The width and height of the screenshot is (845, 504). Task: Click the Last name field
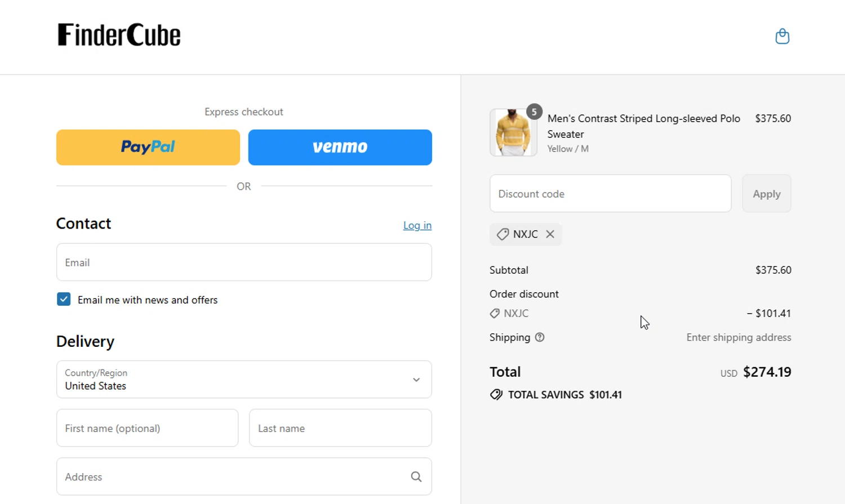(340, 428)
